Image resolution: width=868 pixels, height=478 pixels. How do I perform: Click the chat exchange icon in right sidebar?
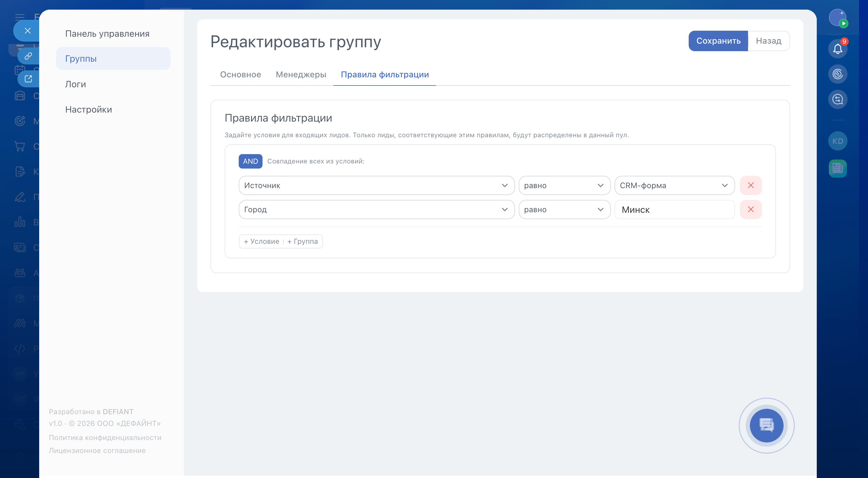[837, 99]
